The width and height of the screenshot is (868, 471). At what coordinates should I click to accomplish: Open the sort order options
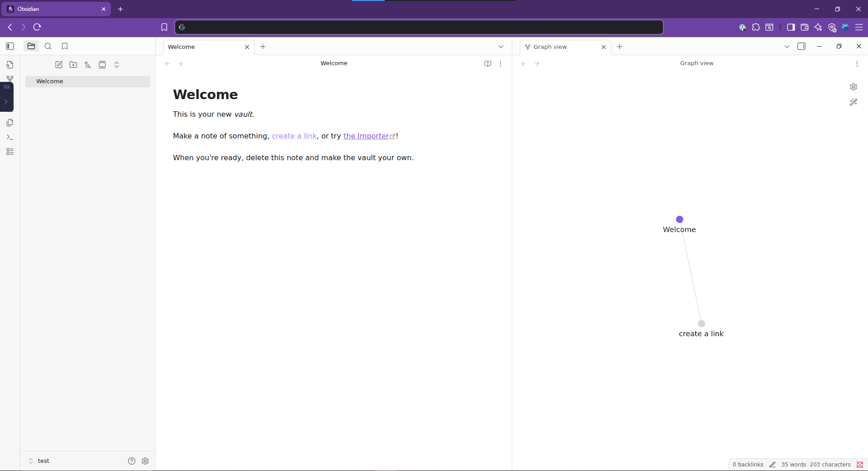pos(88,65)
